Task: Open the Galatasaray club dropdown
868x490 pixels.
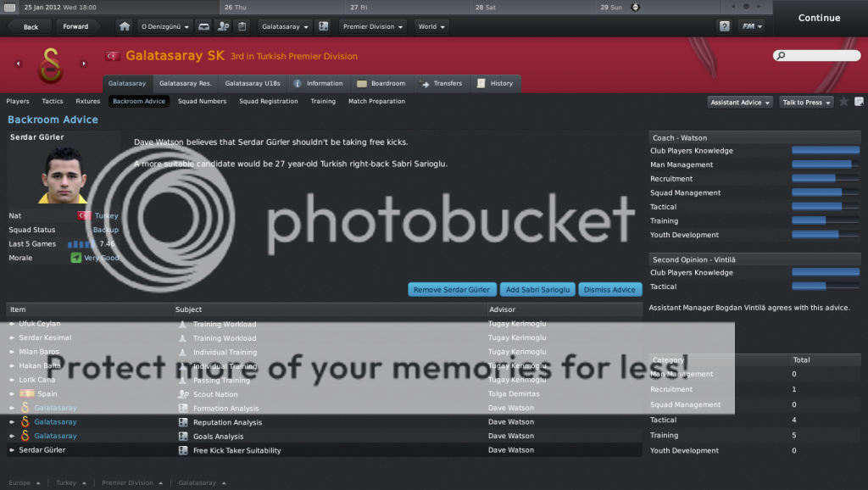Action: [x=285, y=26]
